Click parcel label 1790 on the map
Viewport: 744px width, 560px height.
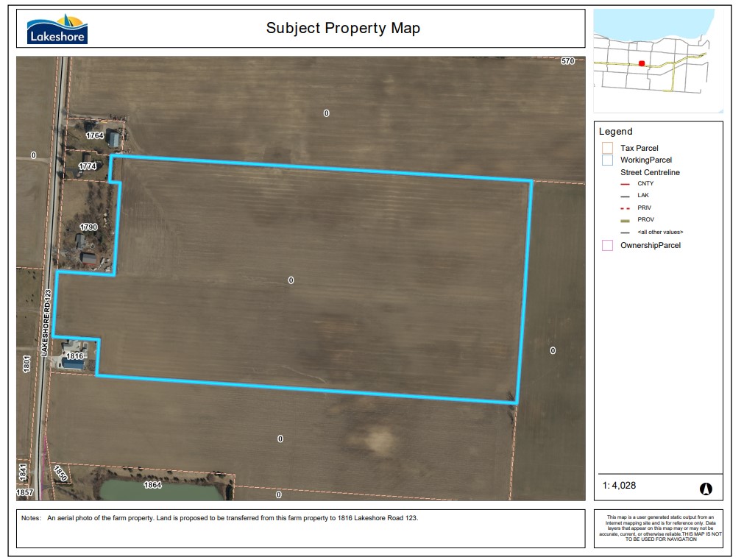[x=89, y=227]
